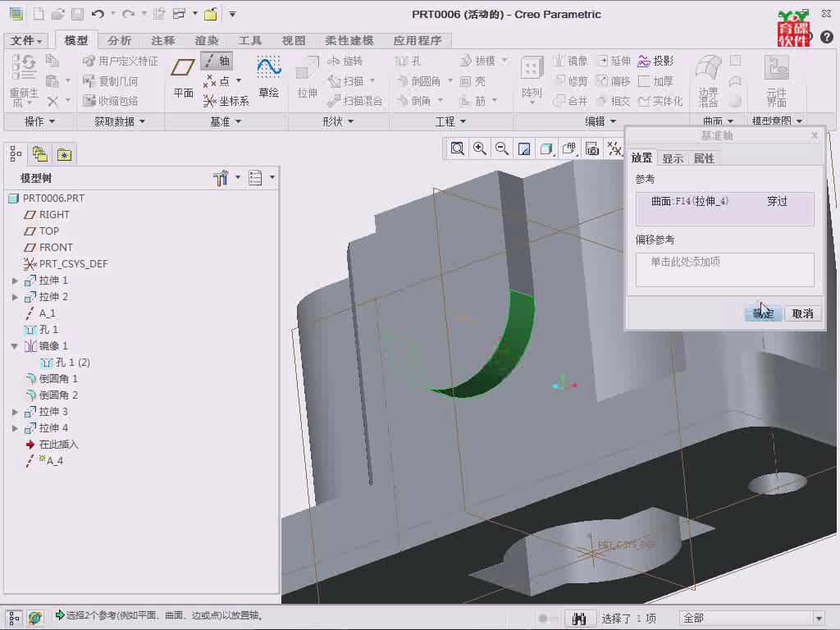Select 倒圆角 1 in model tree

pyautogui.click(x=52, y=379)
